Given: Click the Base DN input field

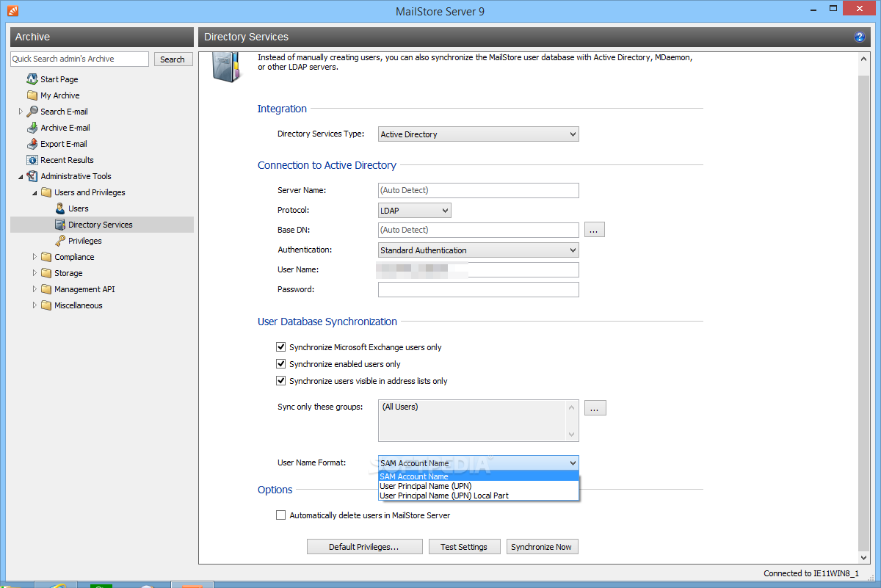Looking at the screenshot, I should [479, 230].
